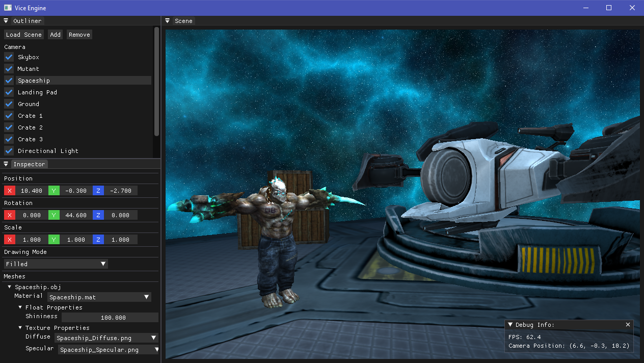Toggle the Landing Pad checkbox
Image resolution: width=644 pixels, height=363 pixels.
click(9, 92)
